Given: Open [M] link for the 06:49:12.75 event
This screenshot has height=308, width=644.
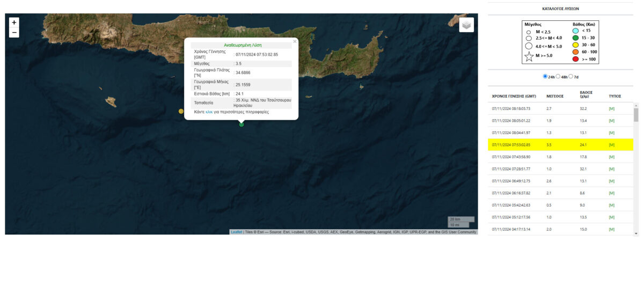Looking at the screenshot, I should [x=611, y=181].
